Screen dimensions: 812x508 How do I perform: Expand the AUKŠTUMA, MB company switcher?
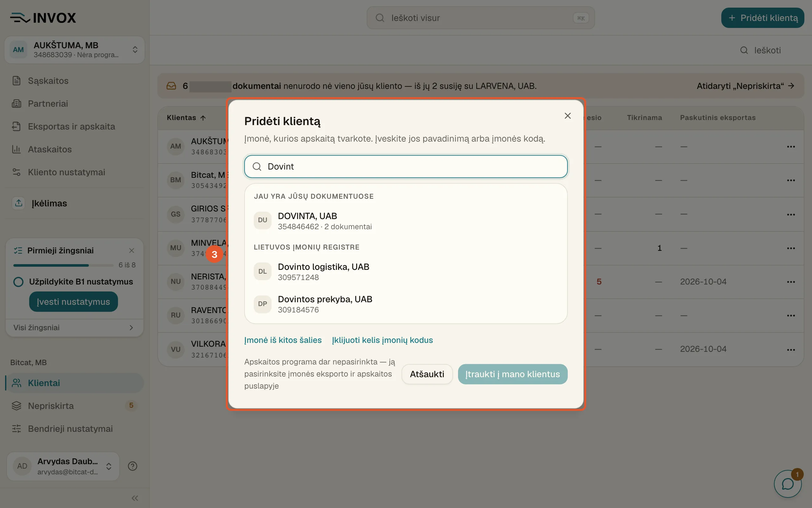[75, 50]
